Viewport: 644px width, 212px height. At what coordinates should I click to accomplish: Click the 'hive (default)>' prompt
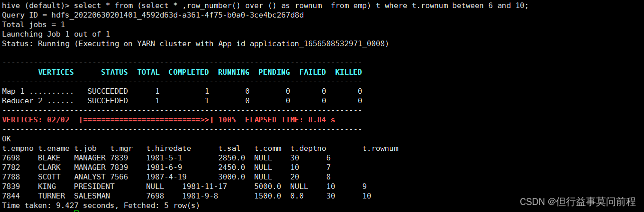pyautogui.click(x=36, y=6)
